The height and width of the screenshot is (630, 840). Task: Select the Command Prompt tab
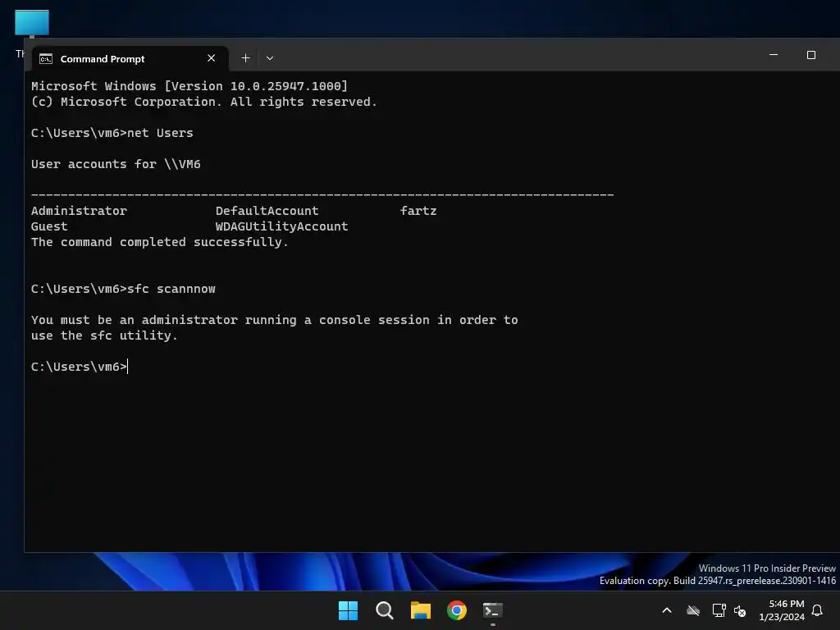coord(130,58)
